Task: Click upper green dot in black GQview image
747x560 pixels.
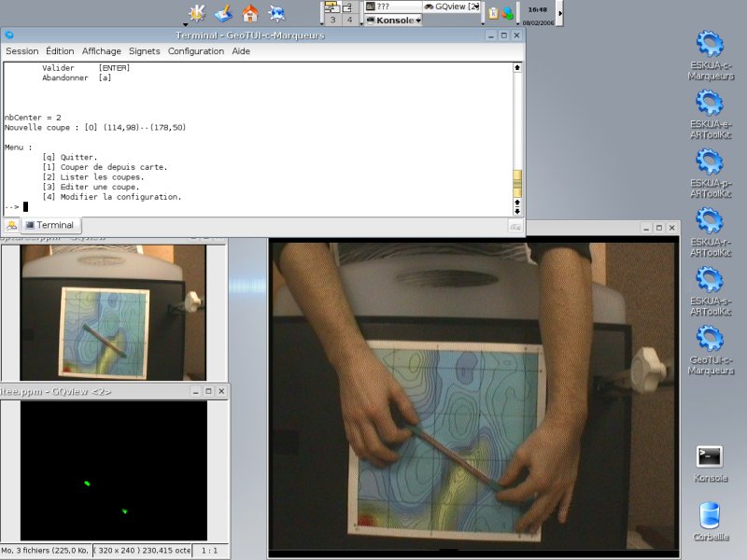Action: pos(87,483)
